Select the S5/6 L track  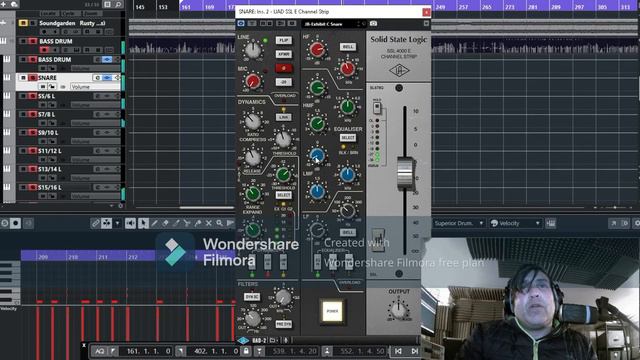[x=69, y=100]
